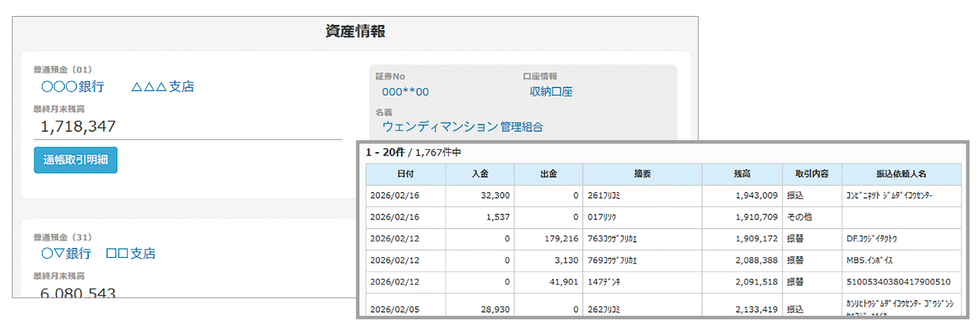Click the 通帳取引明細 button
The image size is (980, 332).
click(x=76, y=160)
